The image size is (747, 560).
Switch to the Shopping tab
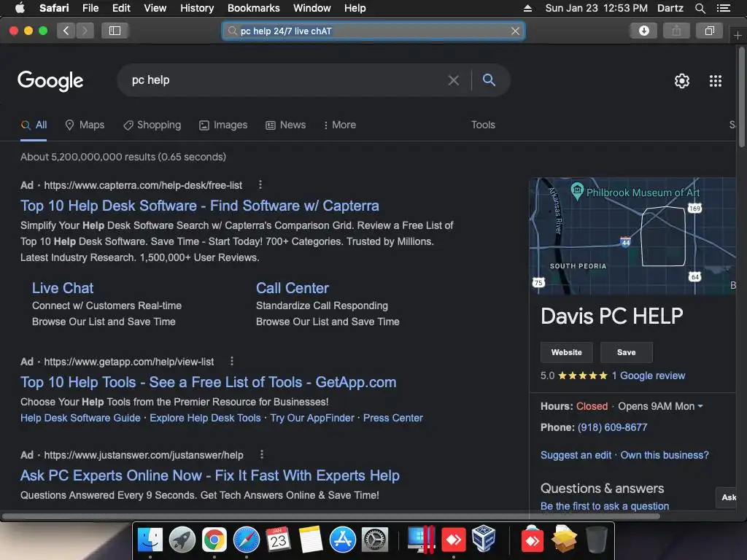point(152,125)
